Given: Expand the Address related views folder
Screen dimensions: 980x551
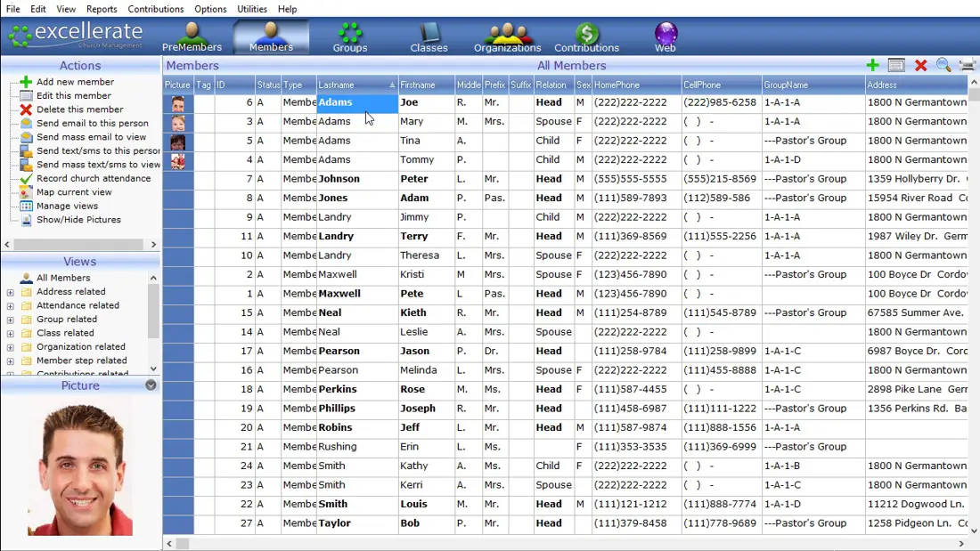Looking at the screenshot, I should pyautogui.click(x=10, y=292).
